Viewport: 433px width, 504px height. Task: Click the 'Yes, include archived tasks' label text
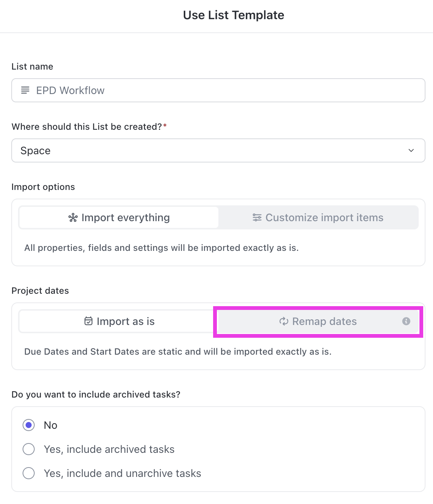click(x=109, y=449)
